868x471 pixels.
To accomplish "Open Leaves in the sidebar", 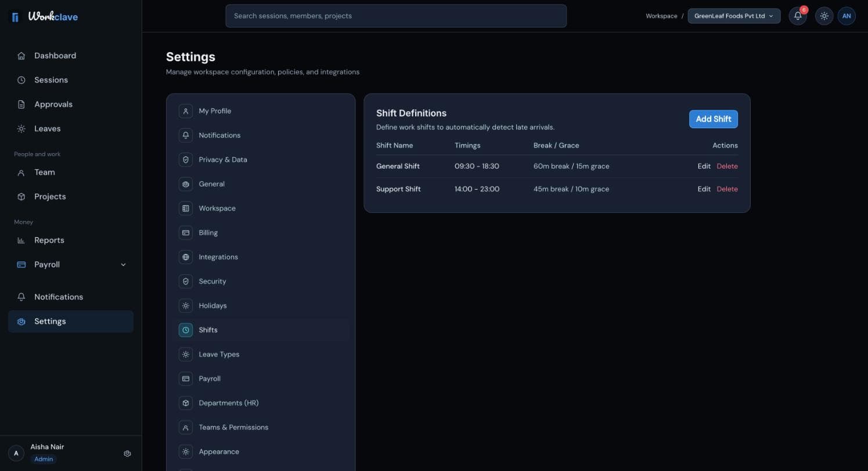I will 71,129.
